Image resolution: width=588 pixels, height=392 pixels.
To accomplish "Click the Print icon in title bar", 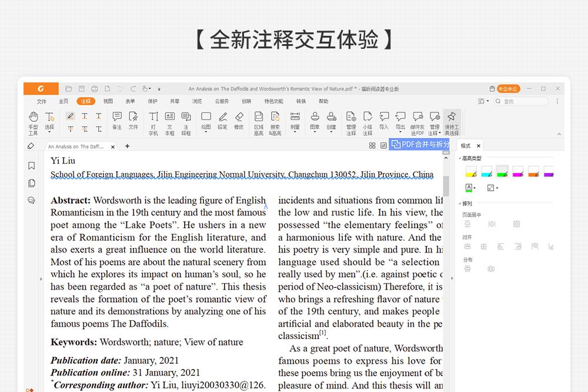I will point(95,89).
